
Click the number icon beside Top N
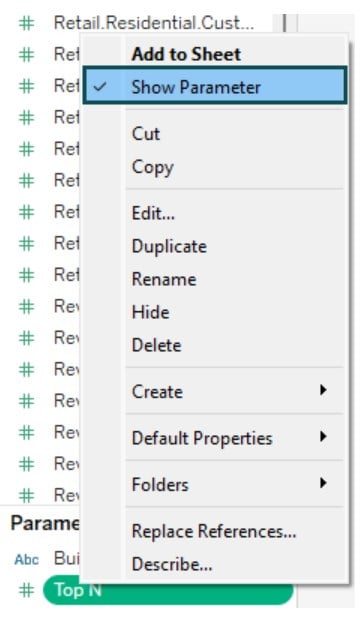point(27,590)
